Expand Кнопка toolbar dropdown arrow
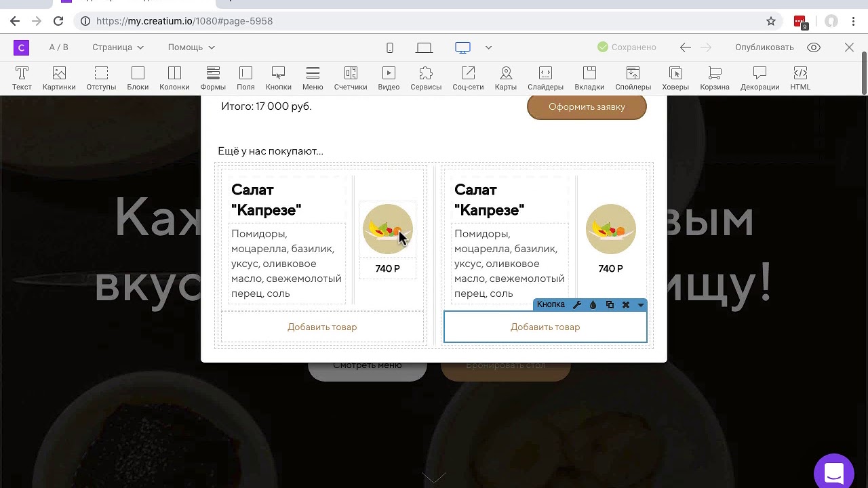868x488 pixels. pyautogui.click(x=640, y=305)
